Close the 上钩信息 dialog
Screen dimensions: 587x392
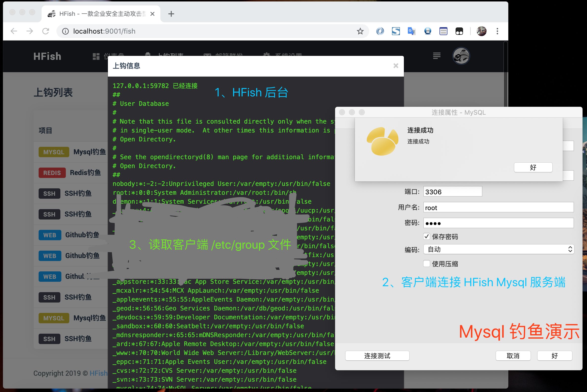(396, 66)
